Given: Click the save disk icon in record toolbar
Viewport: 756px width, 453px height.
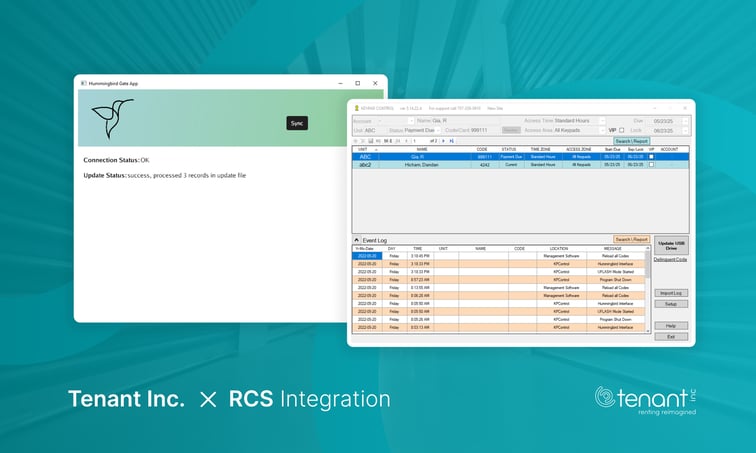Looking at the screenshot, I should click(x=371, y=141).
